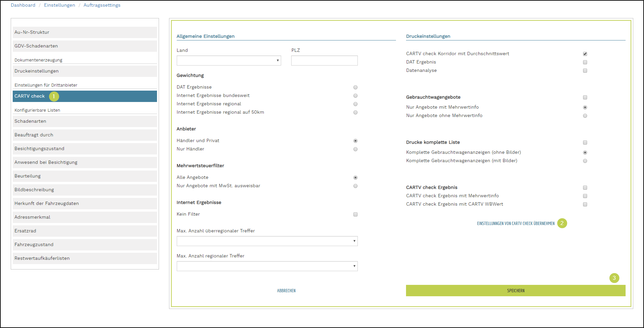The width and height of the screenshot is (644, 328).
Task: Click the green number 2 badge
Action: 562,223
